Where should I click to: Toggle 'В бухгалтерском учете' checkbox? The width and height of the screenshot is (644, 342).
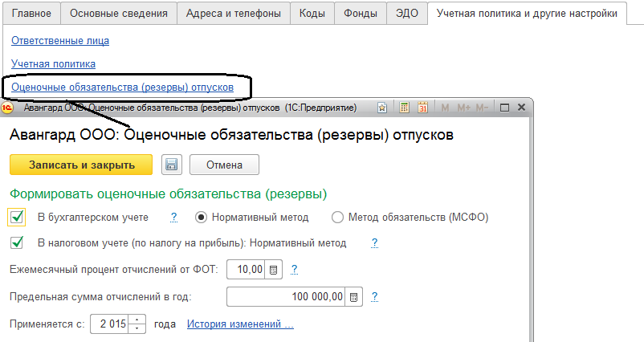coord(17,217)
